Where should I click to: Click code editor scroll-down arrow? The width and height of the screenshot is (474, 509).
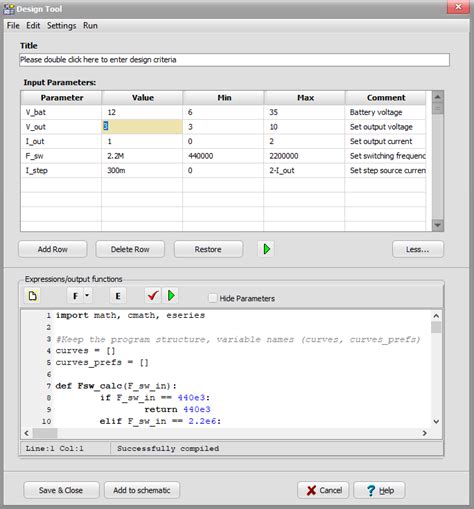pyautogui.click(x=436, y=422)
